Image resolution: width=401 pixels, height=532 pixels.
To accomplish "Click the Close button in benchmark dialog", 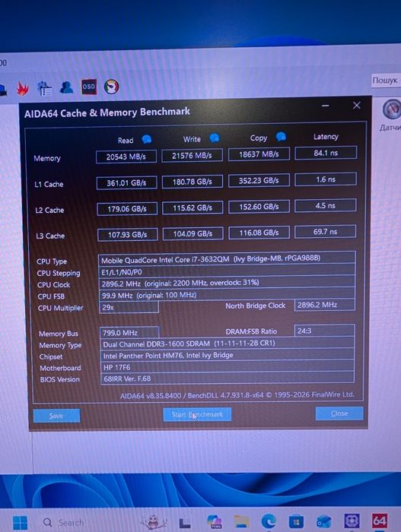I will (x=339, y=413).
